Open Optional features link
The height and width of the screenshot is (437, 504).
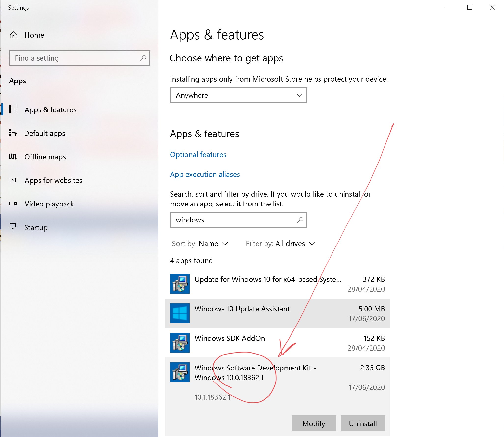point(198,155)
